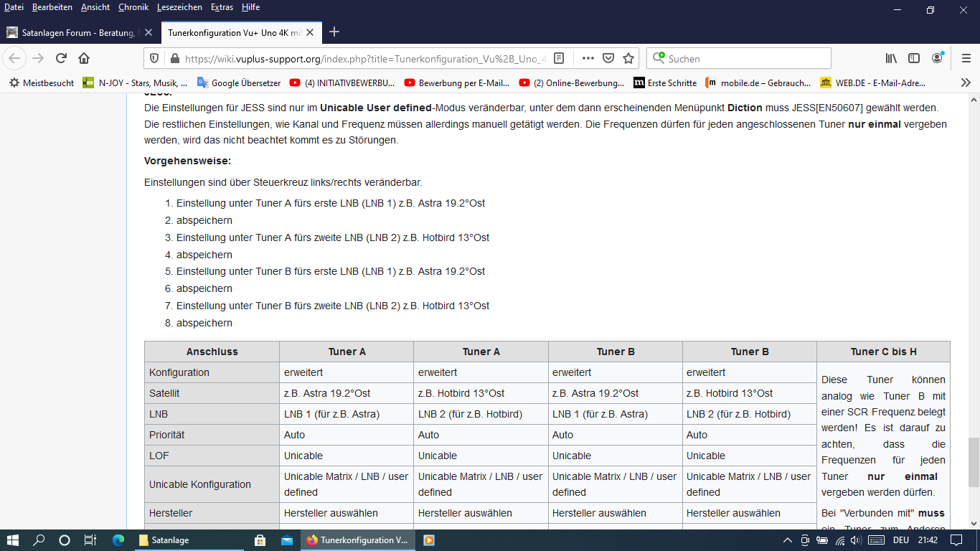This screenshot has height=551, width=980.
Task: Reload the current wiki page
Action: point(61,58)
